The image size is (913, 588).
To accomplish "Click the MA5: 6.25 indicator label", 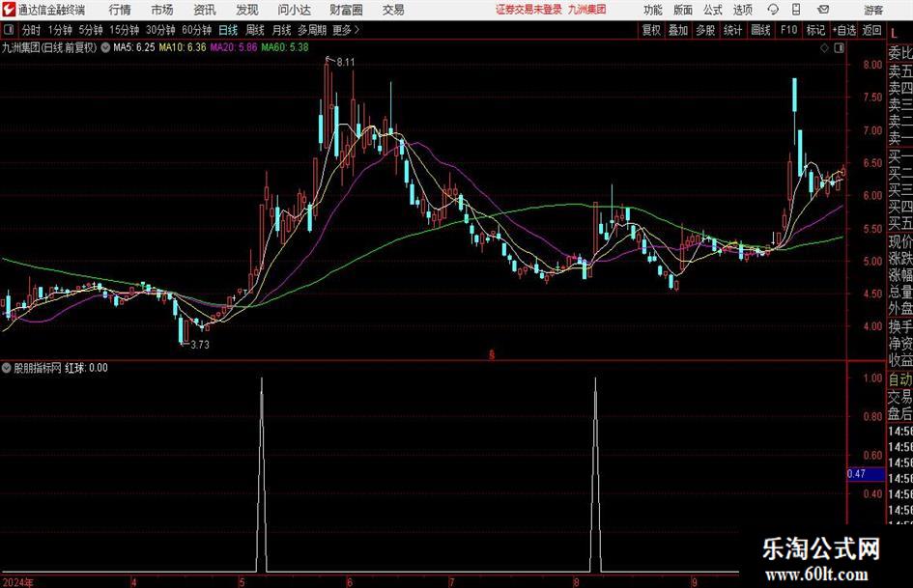I will click(134, 47).
